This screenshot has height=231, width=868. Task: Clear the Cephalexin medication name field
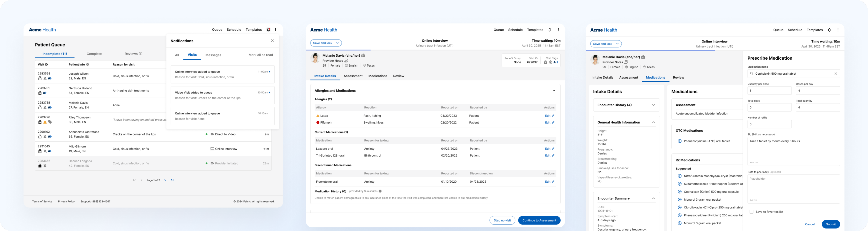[x=836, y=74]
